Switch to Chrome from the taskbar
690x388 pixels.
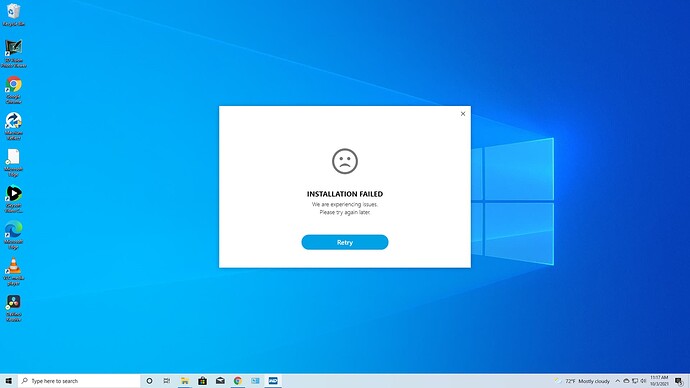tap(238, 381)
